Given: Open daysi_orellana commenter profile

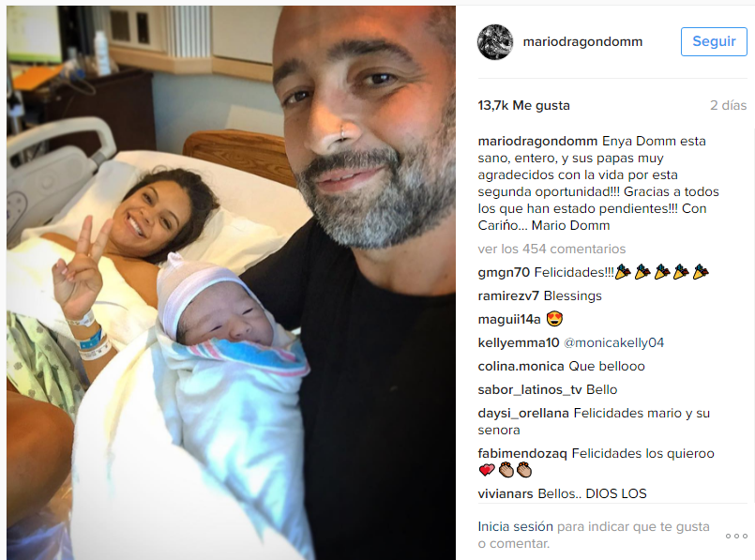Looking at the screenshot, I should click(523, 413).
